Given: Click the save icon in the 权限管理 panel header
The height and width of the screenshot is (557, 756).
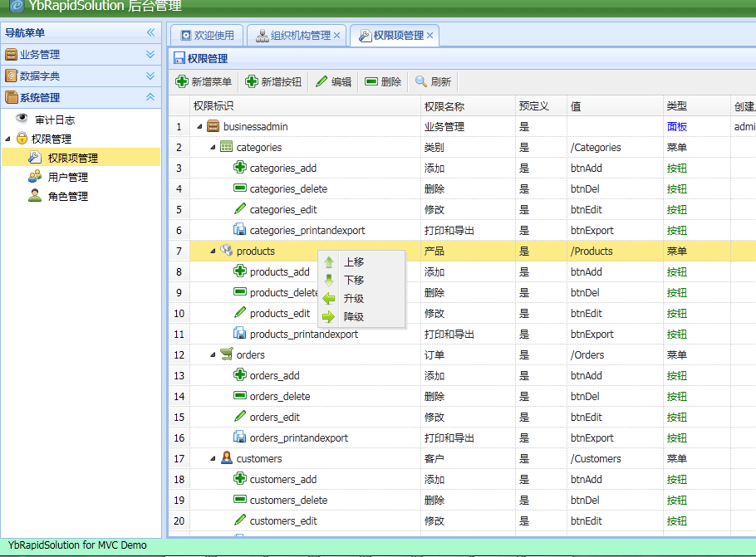Looking at the screenshot, I should tap(179, 58).
